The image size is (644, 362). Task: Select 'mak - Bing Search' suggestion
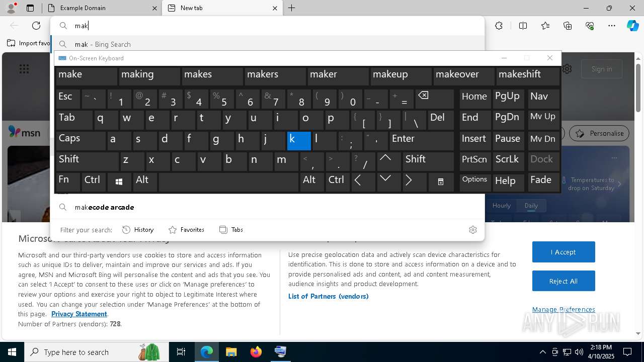coord(267,44)
